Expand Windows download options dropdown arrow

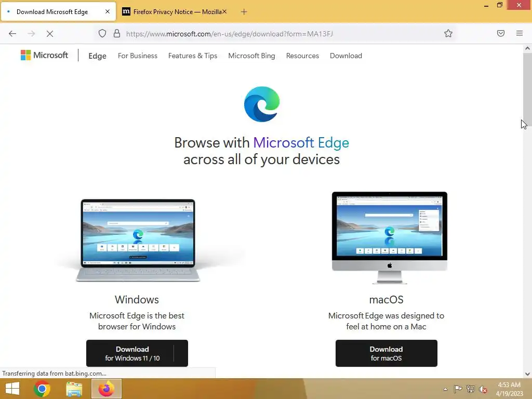point(180,353)
